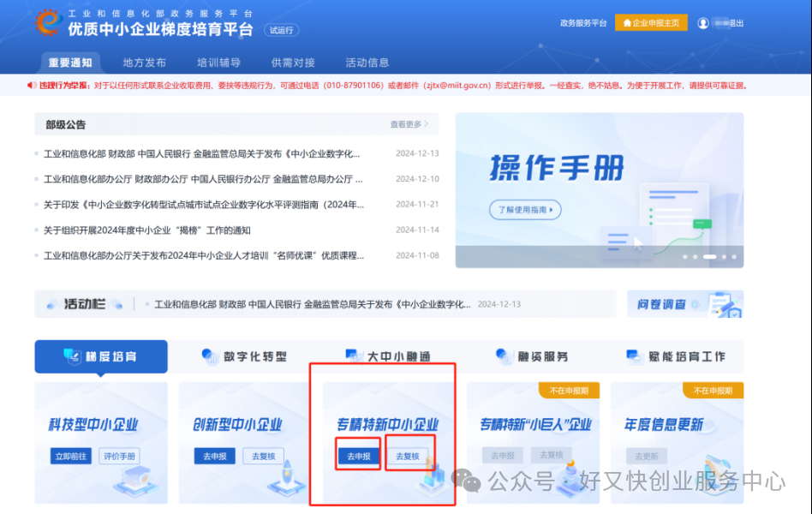Click 不在申报期 tag on 年度信息更新 card
Image resolution: width=812 pixels, height=514 pixels.
point(713,391)
